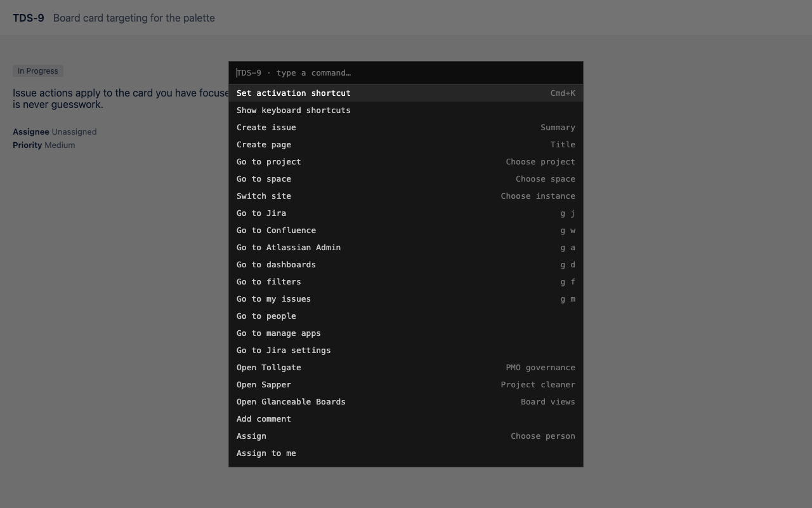Select Go to space command
Image resolution: width=812 pixels, height=508 pixels.
point(406,179)
